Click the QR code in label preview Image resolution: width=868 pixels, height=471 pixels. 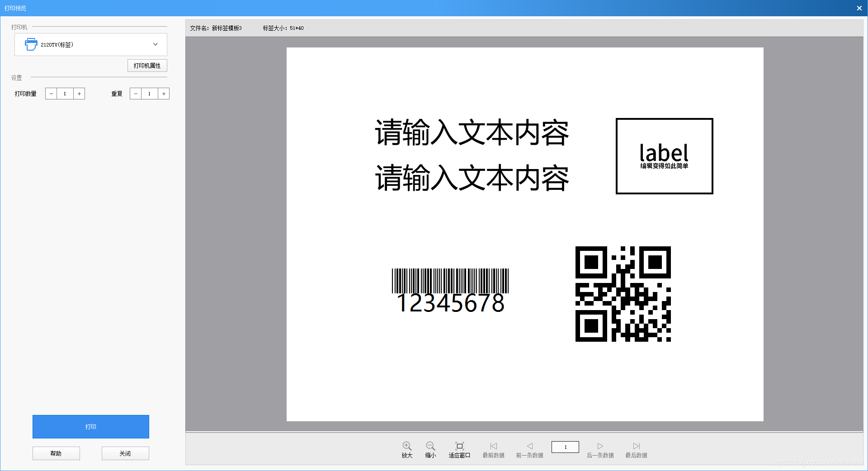623,294
